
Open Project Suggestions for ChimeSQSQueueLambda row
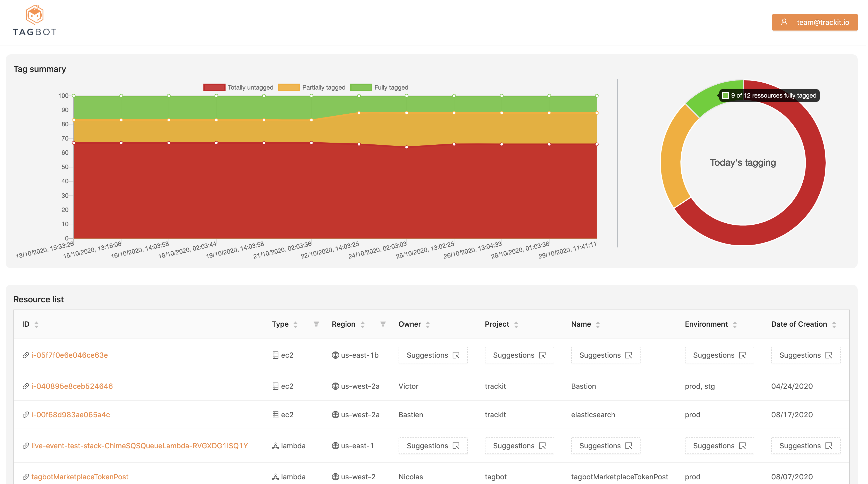coord(519,445)
